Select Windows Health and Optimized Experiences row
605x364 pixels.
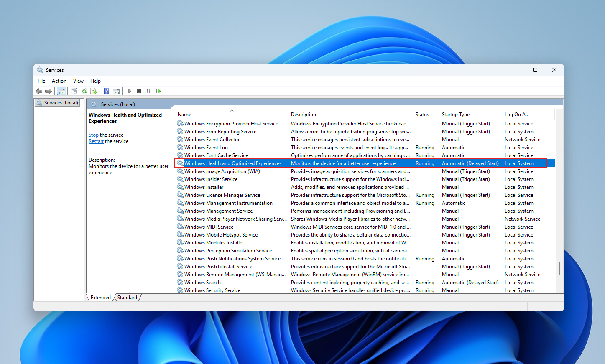point(365,163)
